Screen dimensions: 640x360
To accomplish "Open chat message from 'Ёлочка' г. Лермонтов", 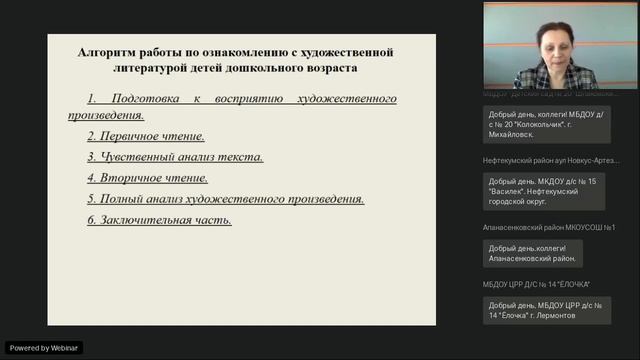I will click(547, 311).
